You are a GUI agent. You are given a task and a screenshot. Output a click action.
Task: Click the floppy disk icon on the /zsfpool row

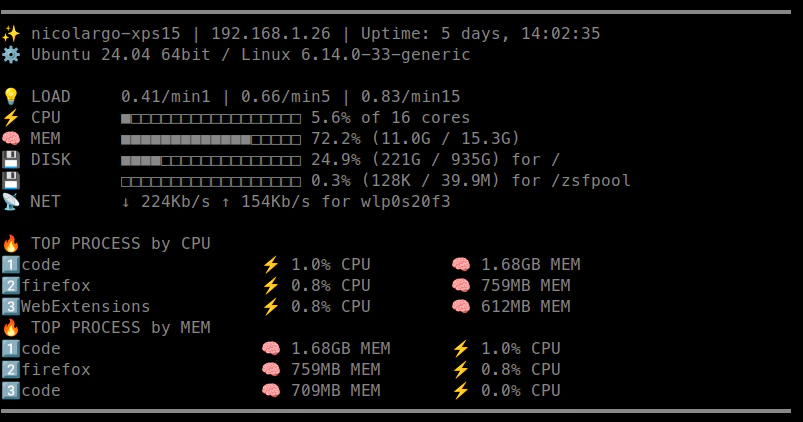point(11,180)
